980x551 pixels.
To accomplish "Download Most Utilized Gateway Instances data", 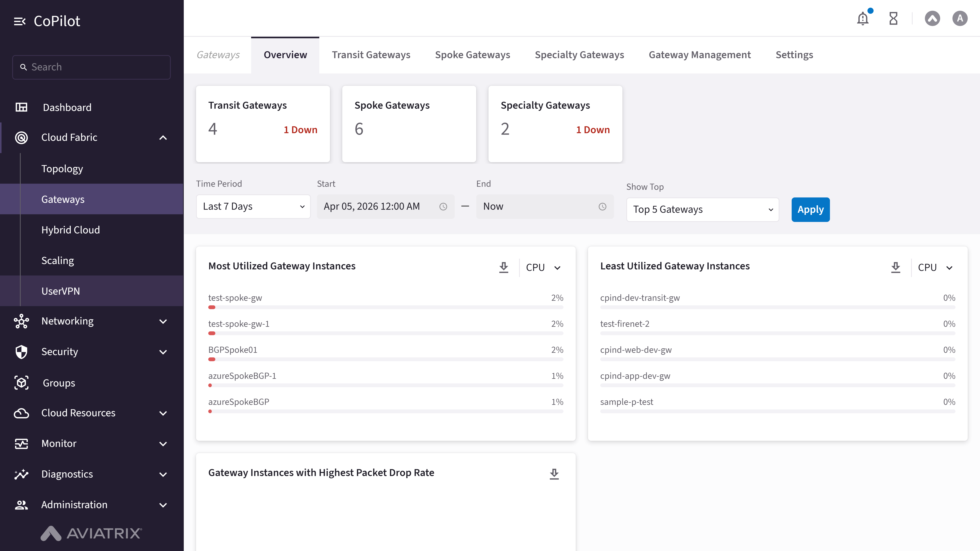I will [x=504, y=267].
